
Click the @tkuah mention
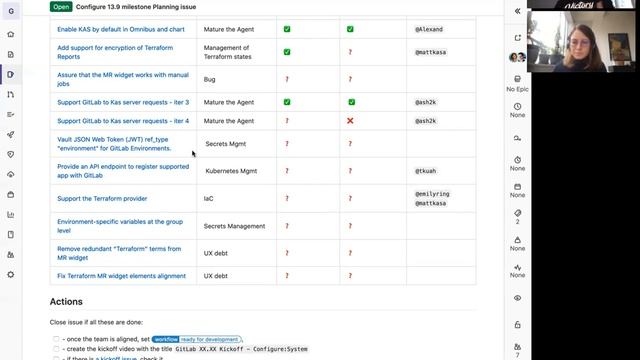pyautogui.click(x=426, y=171)
